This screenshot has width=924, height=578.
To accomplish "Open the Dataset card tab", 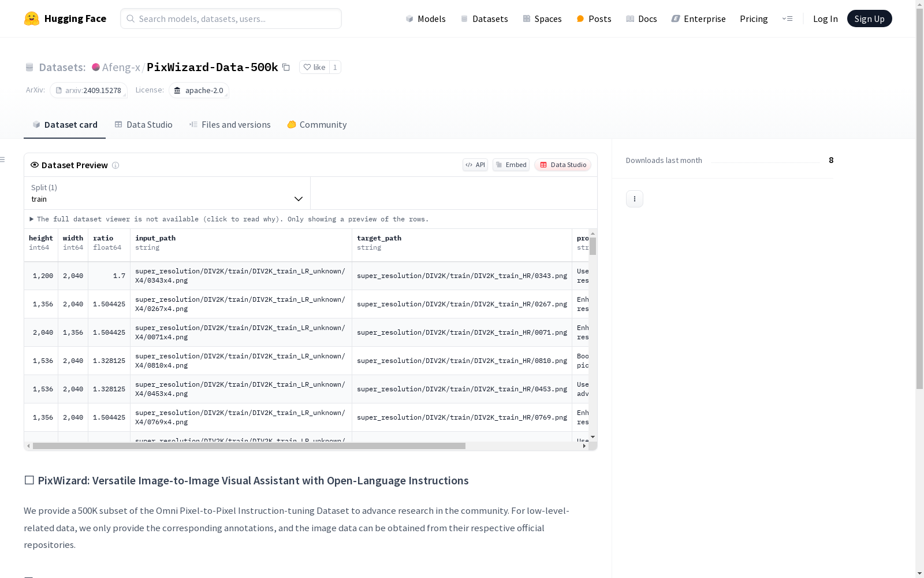I will tap(65, 125).
